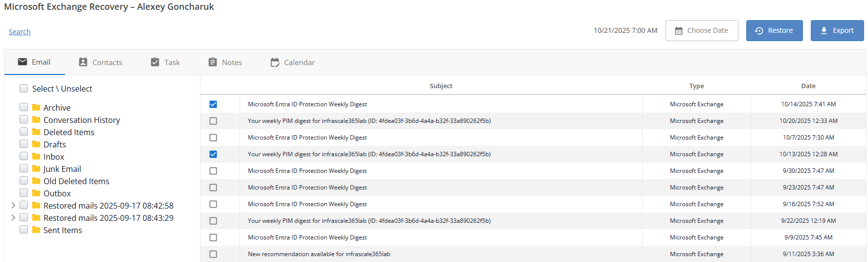Toggle the Select \ Unselect all checkbox
The height and width of the screenshot is (262, 868).
pos(23,89)
